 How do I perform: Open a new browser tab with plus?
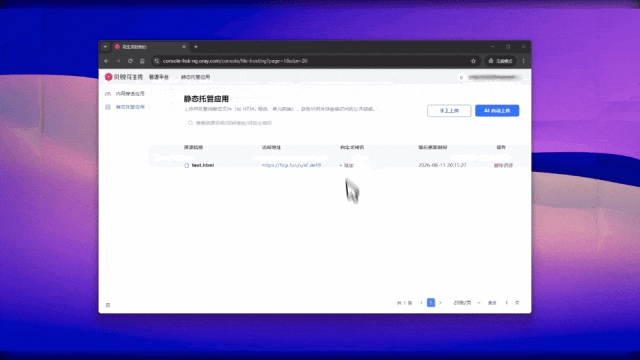tap(196, 47)
